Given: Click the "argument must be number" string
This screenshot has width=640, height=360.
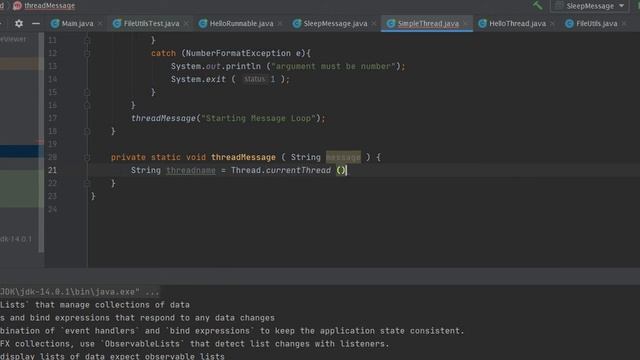Looking at the screenshot, I should point(333,66).
